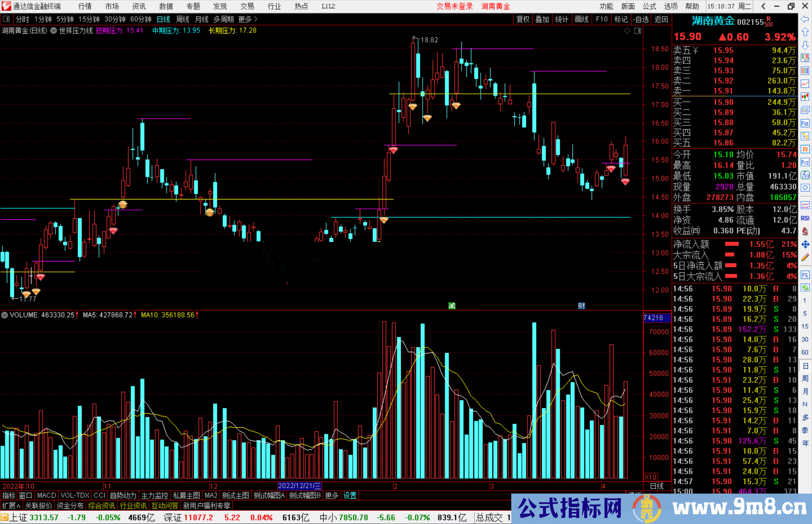Image resolution: width=812 pixels, height=524 pixels.
Task: Toggle the 世祥压力线 indicator circle button
Action: coord(54,30)
